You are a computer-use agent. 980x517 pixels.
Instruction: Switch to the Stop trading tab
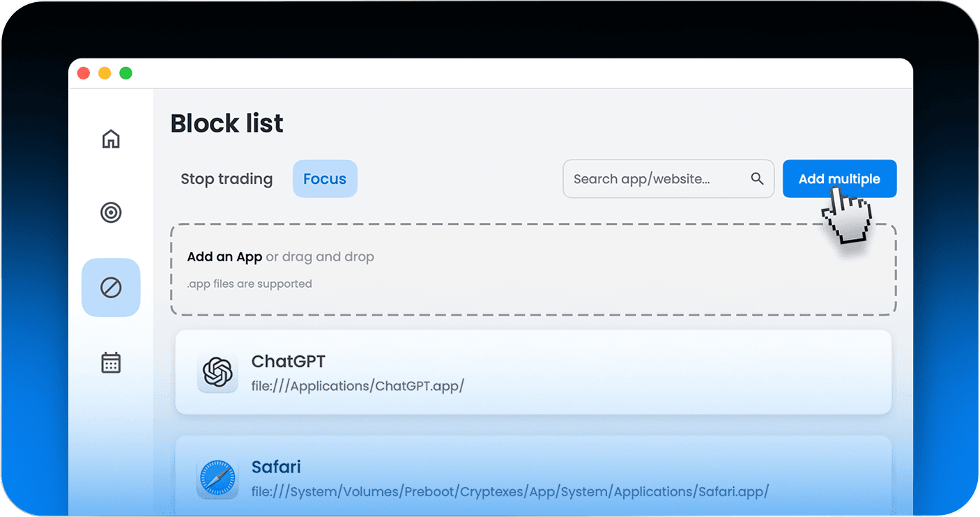[227, 179]
